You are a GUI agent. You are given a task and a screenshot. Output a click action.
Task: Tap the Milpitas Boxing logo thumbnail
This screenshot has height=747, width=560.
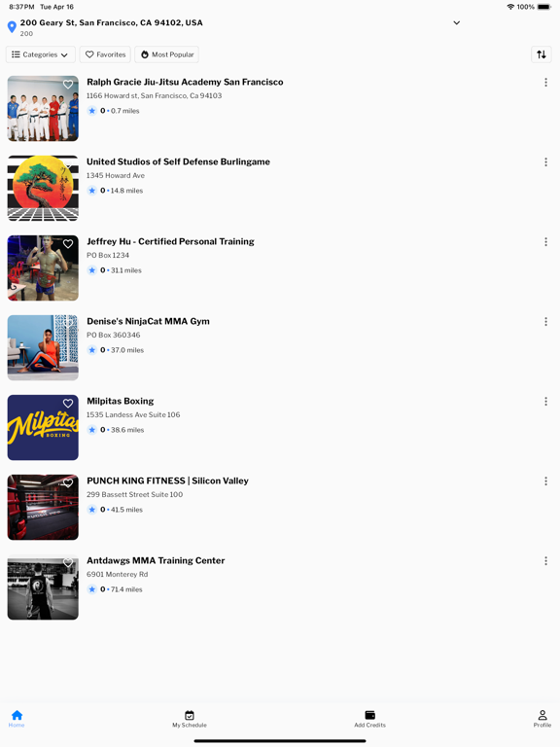point(43,428)
